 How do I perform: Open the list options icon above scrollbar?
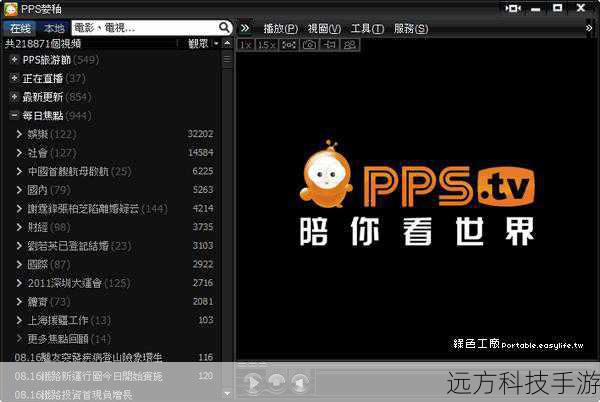pyautogui.click(x=227, y=60)
